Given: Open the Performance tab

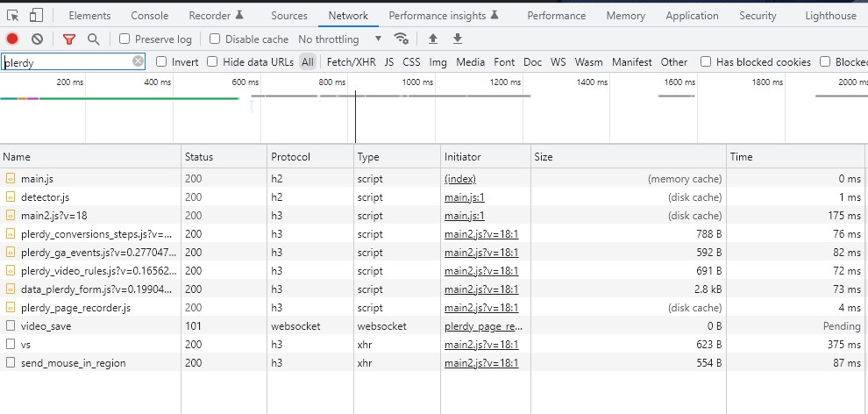Looking at the screenshot, I should (x=557, y=16).
